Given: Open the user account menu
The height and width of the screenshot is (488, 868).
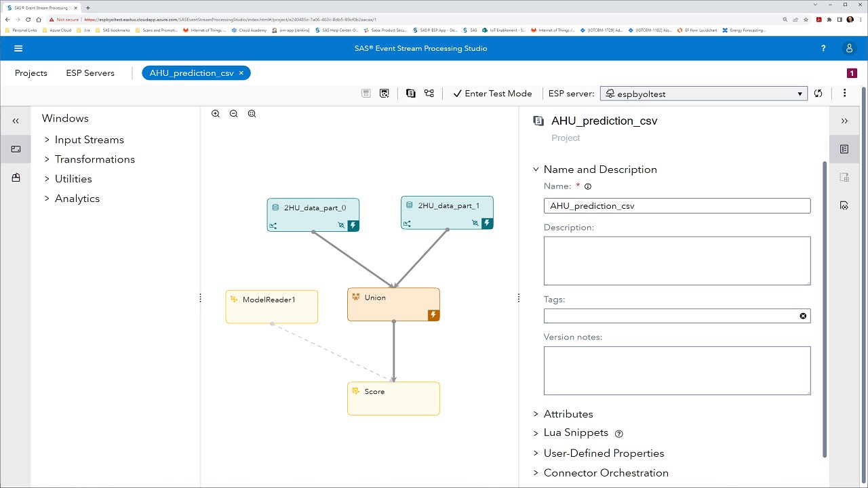Looking at the screenshot, I should click(849, 48).
